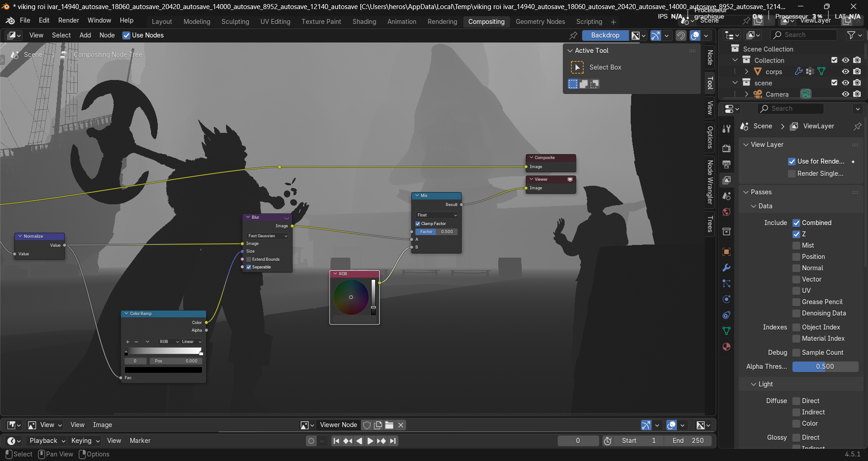Click the play animation button
Viewport: 868px width, 461px height.
[x=370, y=441]
